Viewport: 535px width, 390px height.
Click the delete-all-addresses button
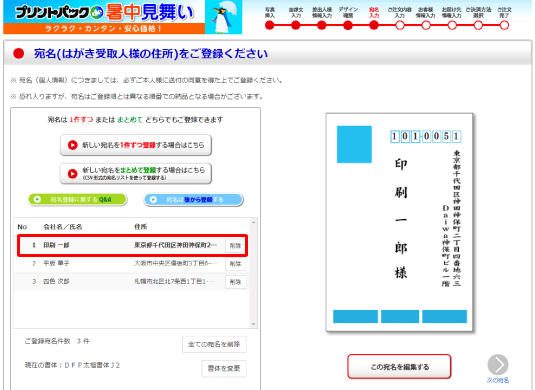214,344
